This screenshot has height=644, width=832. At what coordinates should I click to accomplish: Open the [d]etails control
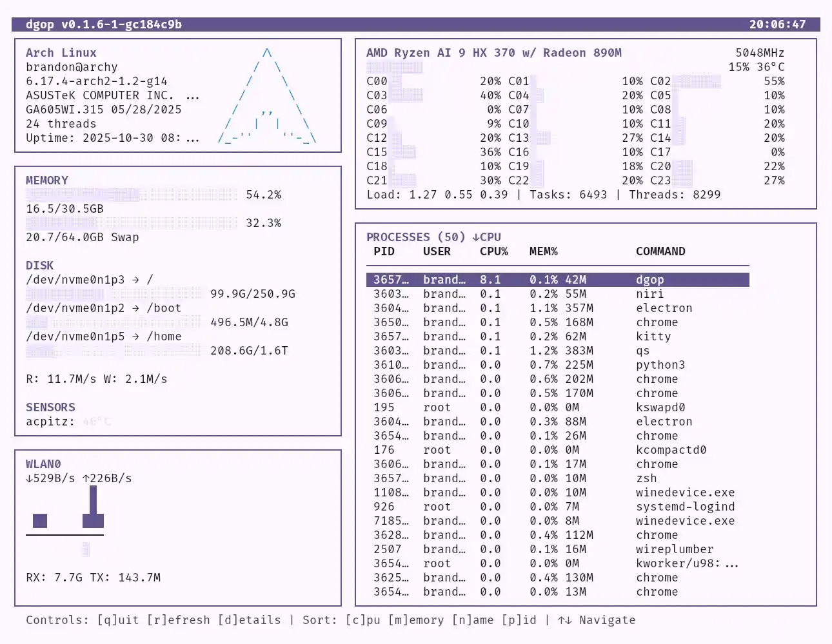click(x=249, y=620)
